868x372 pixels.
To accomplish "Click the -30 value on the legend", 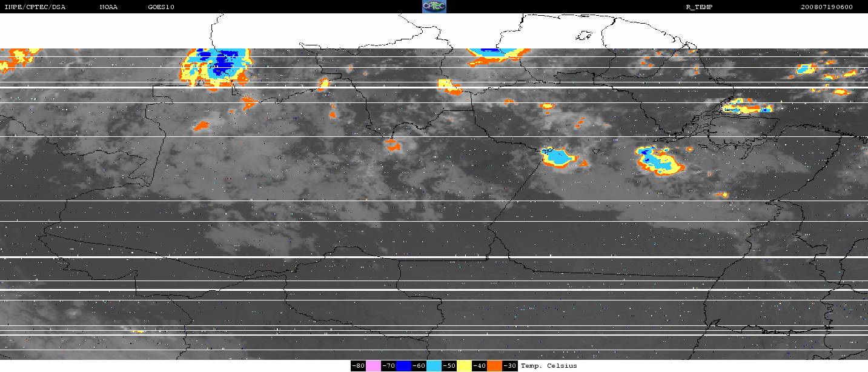I will [x=509, y=366].
